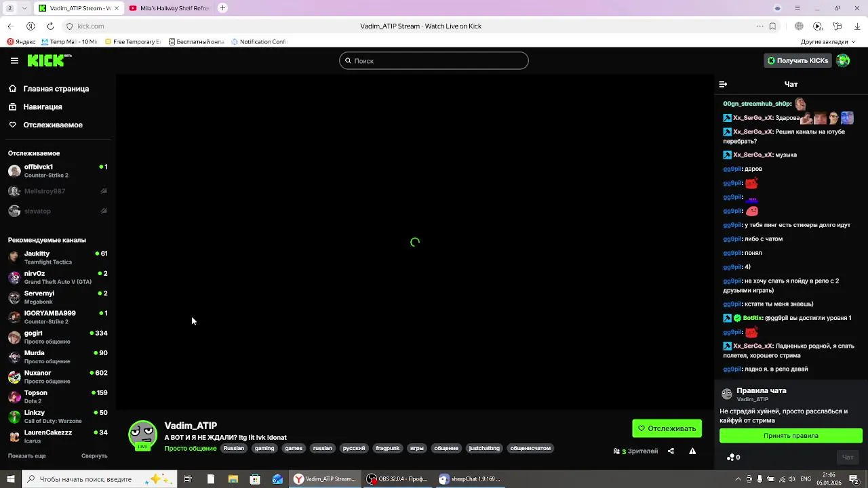This screenshot has height=488, width=868.
Task: Click the share stream icon
Action: point(671,451)
